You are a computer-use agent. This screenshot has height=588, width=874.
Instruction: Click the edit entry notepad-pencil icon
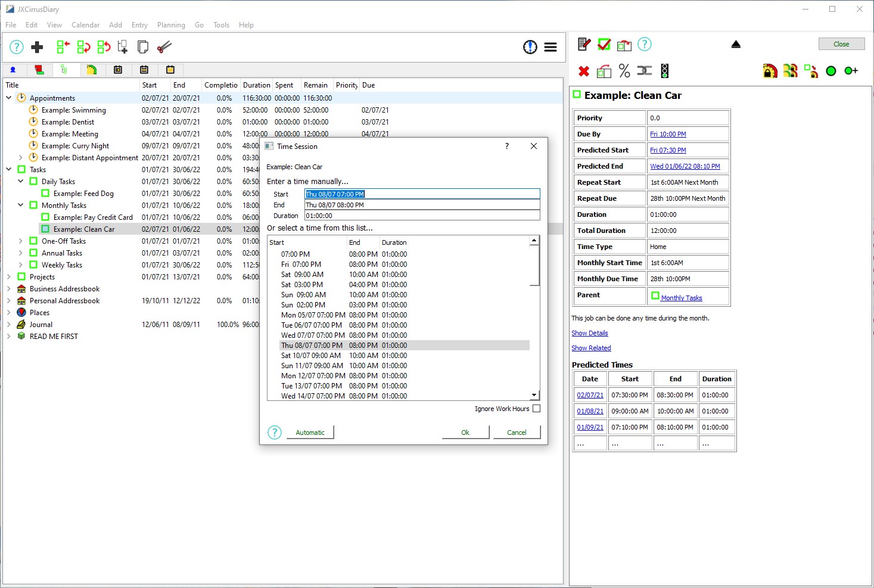pos(584,44)
